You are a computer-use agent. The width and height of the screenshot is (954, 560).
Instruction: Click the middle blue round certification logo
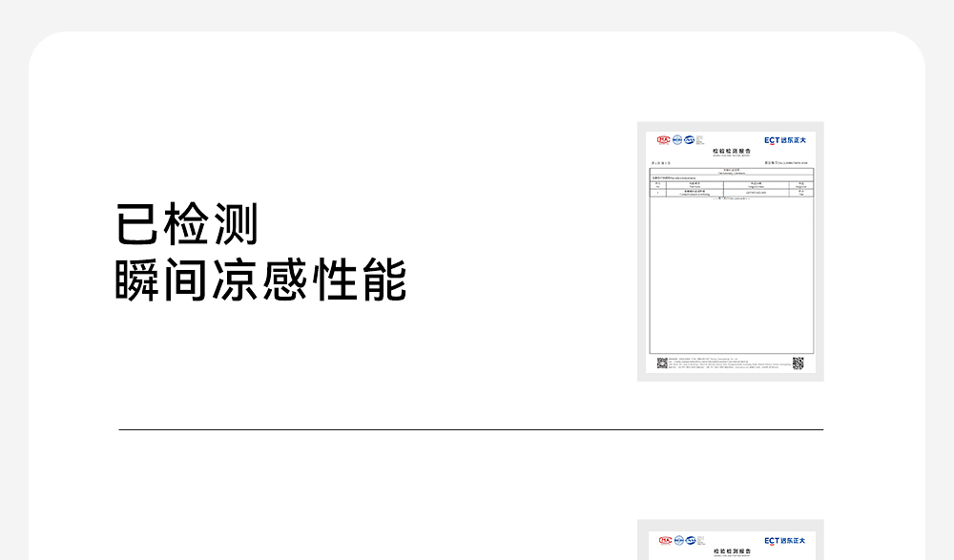(677, 140)
